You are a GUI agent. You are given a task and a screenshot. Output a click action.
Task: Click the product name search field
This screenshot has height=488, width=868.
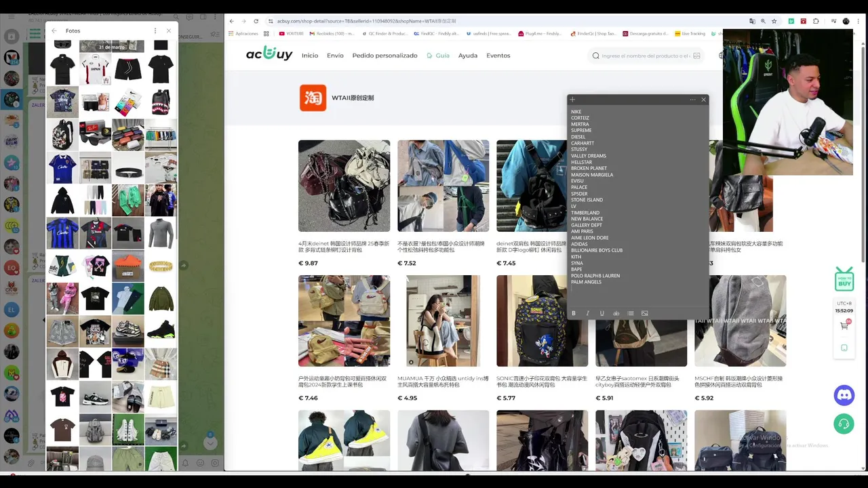646,56
